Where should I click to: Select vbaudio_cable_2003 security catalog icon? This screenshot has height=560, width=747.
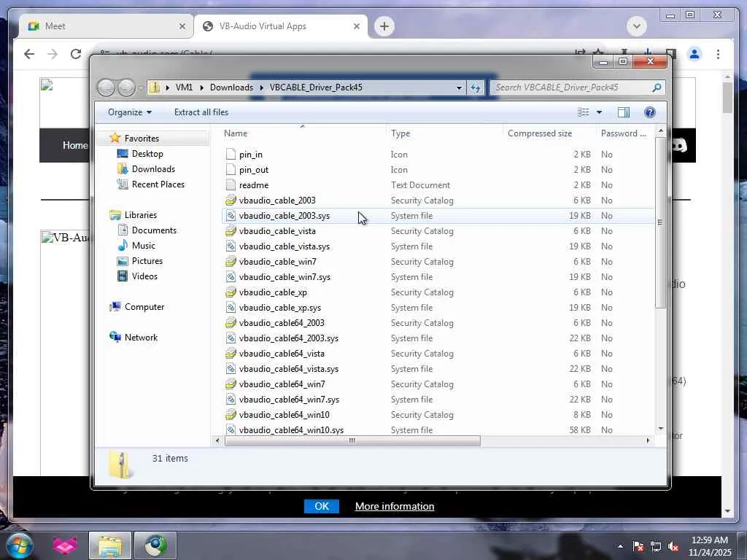coord(231,200)
